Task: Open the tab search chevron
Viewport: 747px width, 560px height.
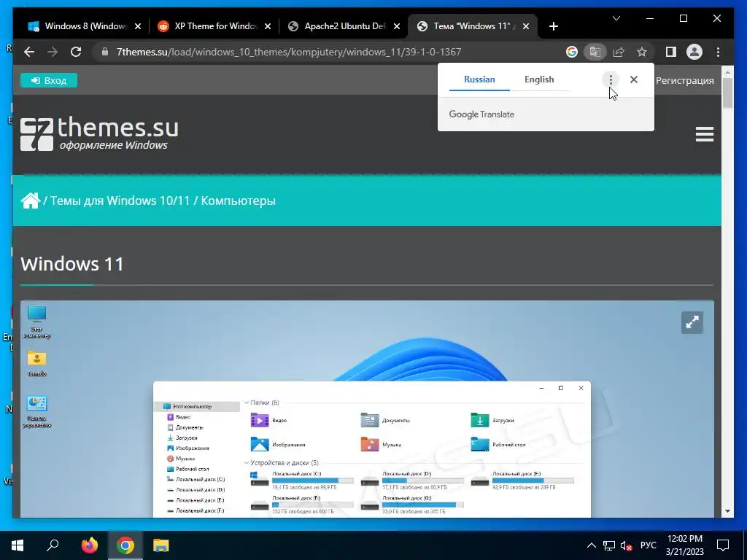Action: 616,18
